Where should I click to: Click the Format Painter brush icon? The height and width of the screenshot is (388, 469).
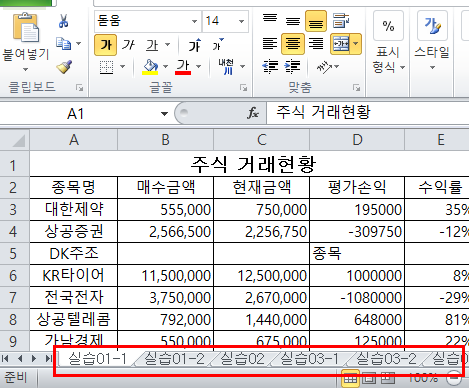64,67
